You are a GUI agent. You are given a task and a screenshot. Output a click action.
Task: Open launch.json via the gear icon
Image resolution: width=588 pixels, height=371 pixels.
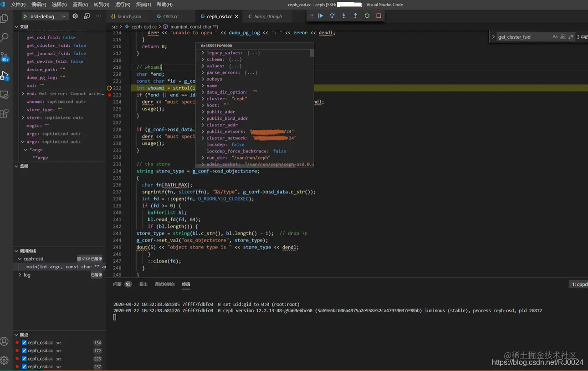[x=75, y=16]
